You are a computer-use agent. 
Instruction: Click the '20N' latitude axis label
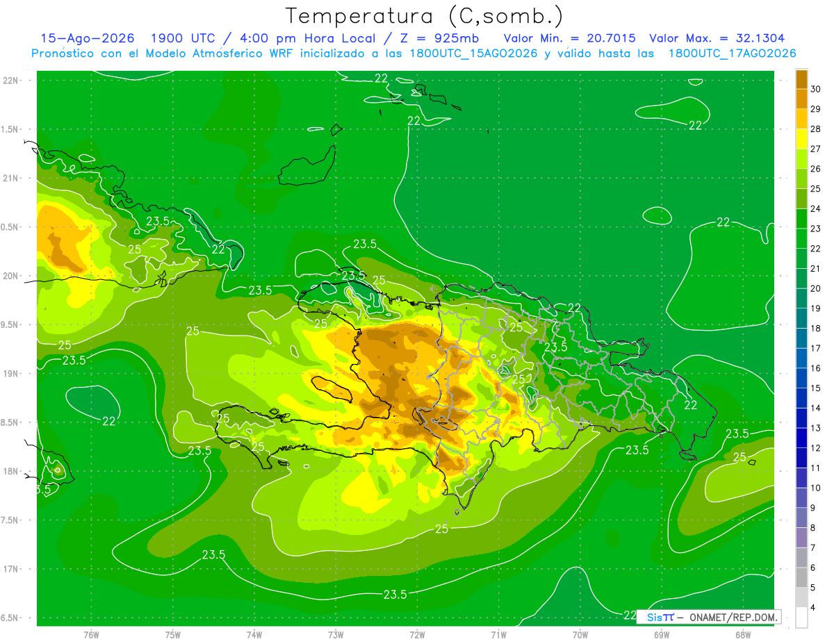pos(10,276)
